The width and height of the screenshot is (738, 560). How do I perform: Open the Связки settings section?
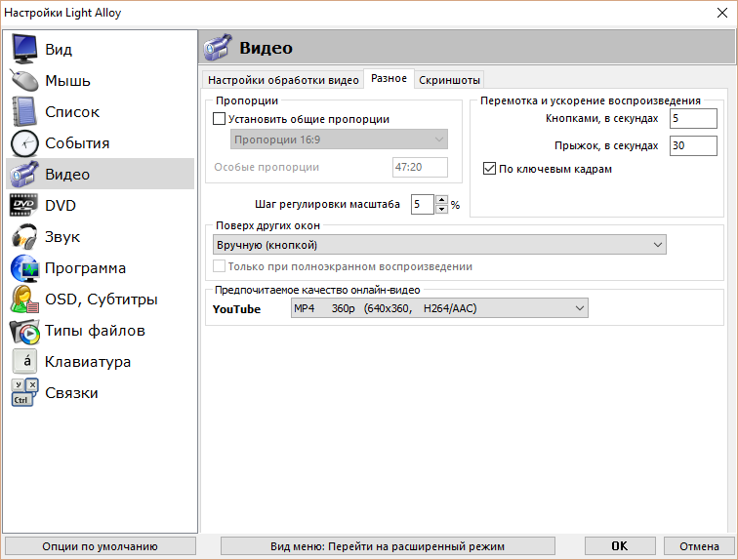(x=100, y=392)
